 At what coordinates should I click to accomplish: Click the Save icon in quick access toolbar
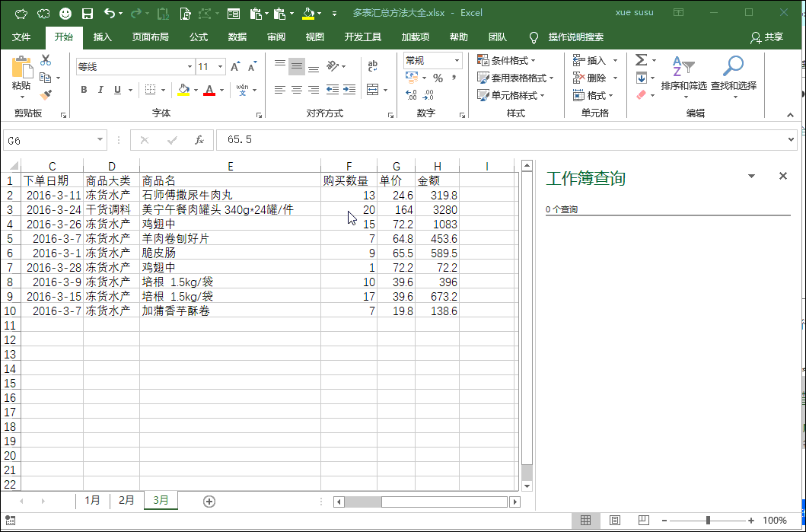coord(88,14)
